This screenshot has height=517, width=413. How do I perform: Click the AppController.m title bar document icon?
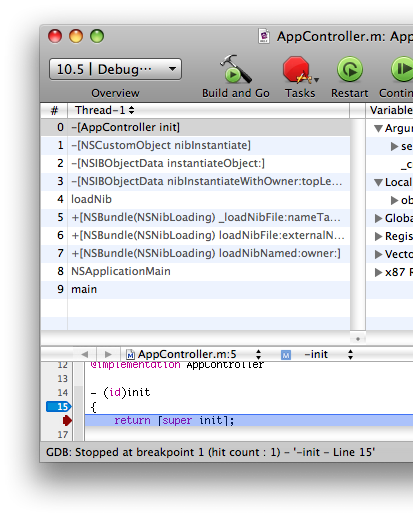pyautogui.click(x=264, y=36)
